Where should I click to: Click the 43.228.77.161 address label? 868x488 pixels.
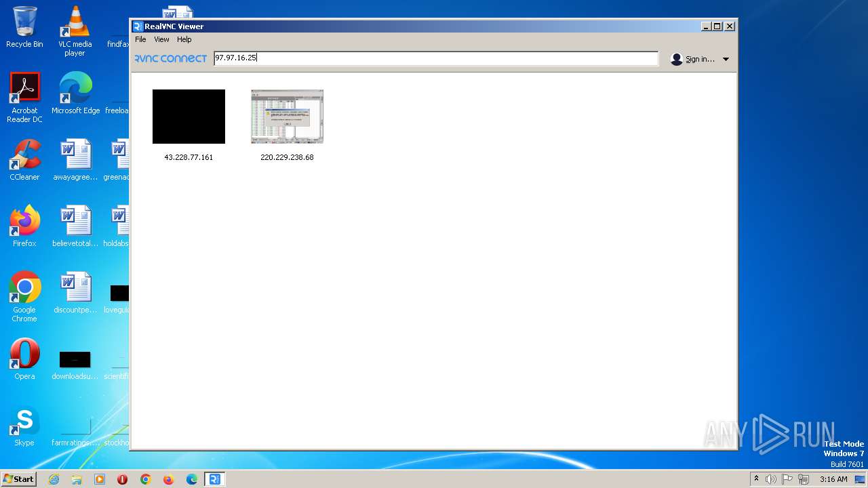point(189,157)
